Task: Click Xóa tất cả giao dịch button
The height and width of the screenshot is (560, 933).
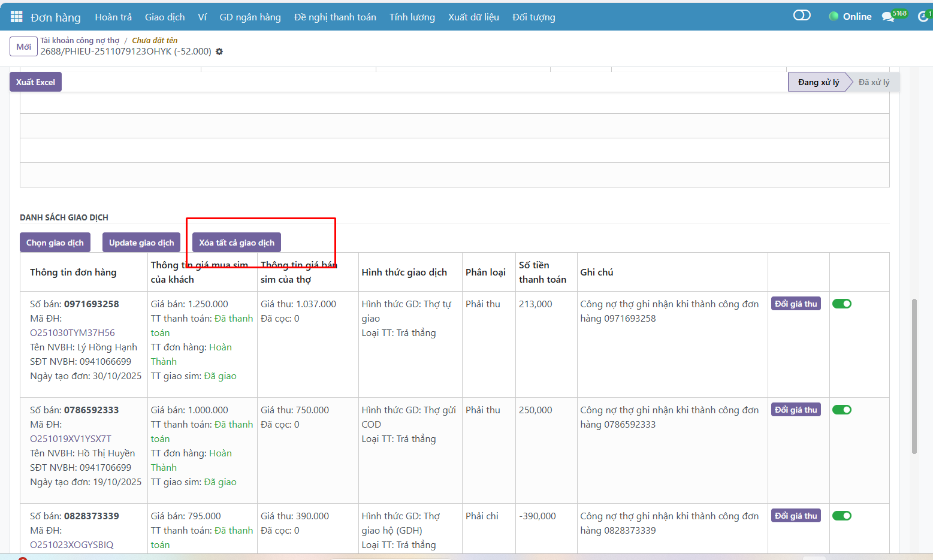Action: pyautogui.click(x=237, y=243)
